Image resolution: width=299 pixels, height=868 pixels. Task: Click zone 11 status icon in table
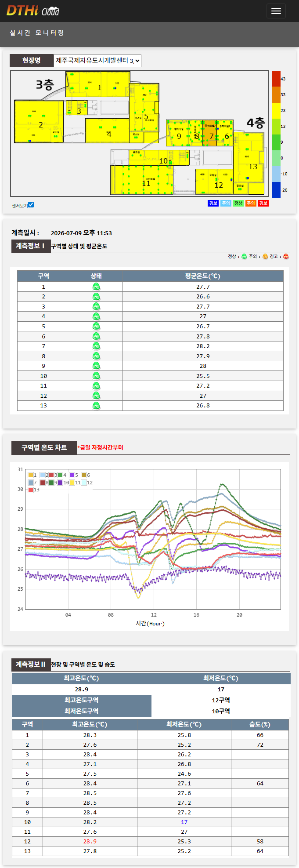coord(96,386)
